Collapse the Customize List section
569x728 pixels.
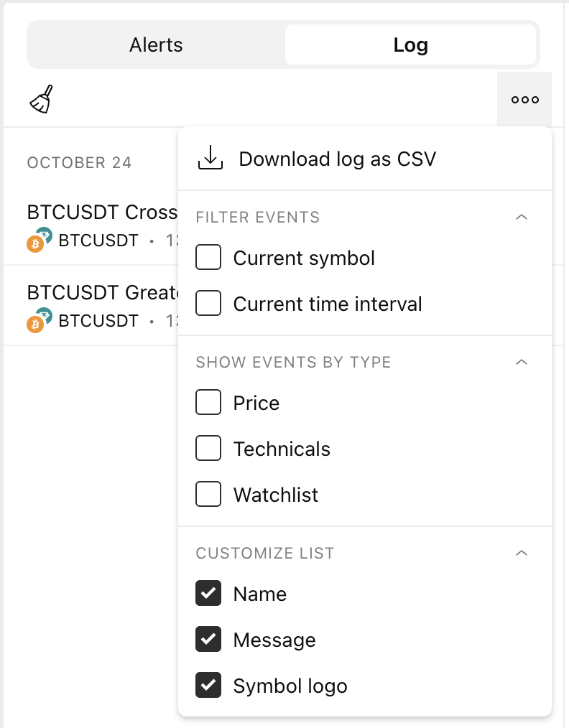coord(522,553)
